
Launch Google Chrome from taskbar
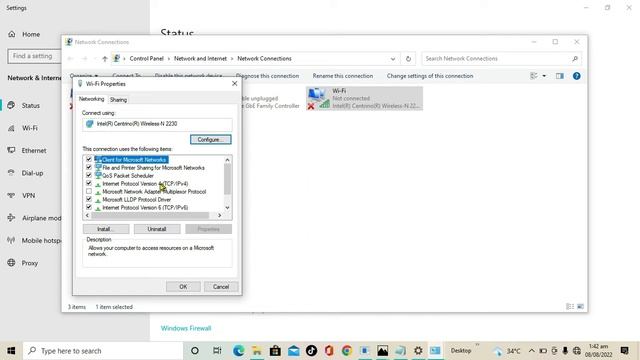347,351
